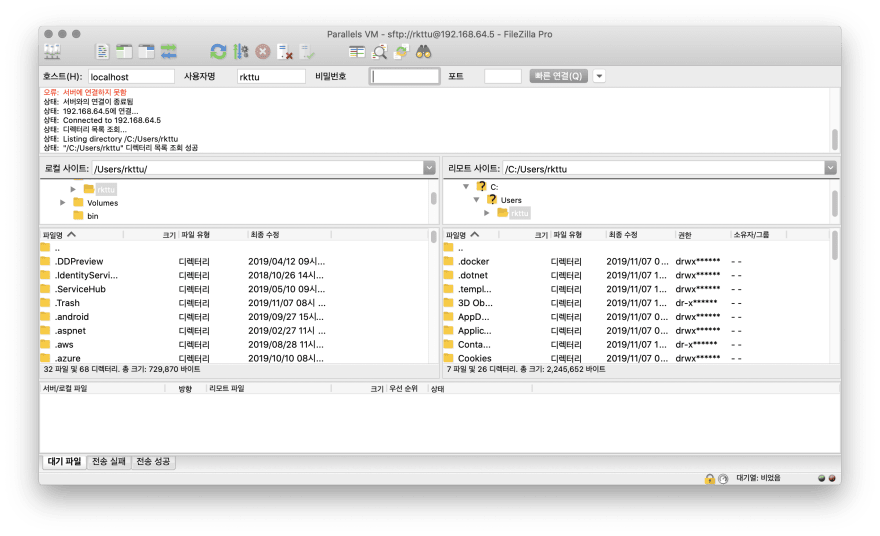Screen dimensions: 880x536
Task: Search for files with the binoculars icon
Action: pos(423,52)
